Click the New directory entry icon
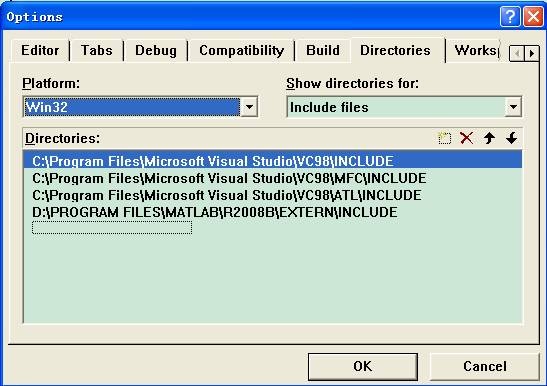This screenshot has height=386, width=547. tap(444, 138)
